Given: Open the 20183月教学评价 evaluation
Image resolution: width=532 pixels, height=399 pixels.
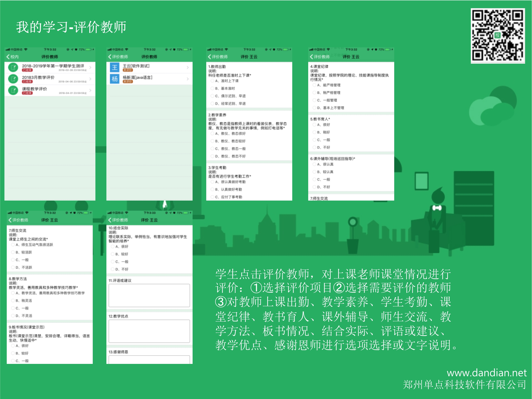Looking at the screenshot, I should (50, 79).
